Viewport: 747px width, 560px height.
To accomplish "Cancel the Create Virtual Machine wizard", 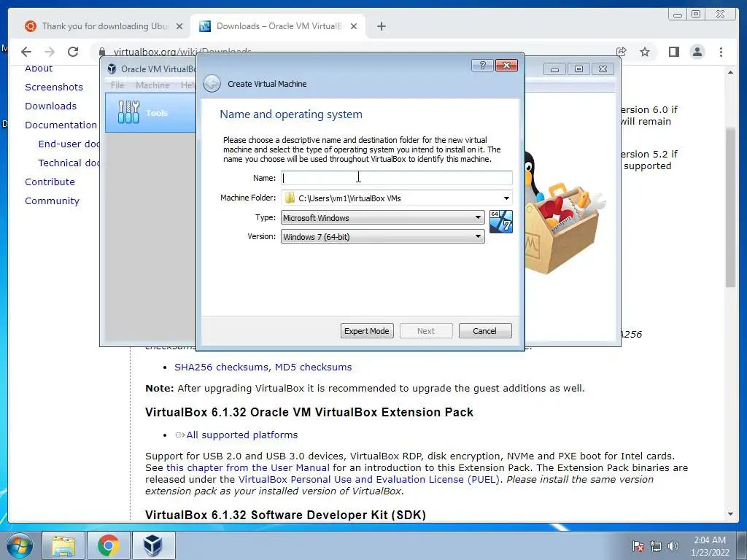I will 485,331.
